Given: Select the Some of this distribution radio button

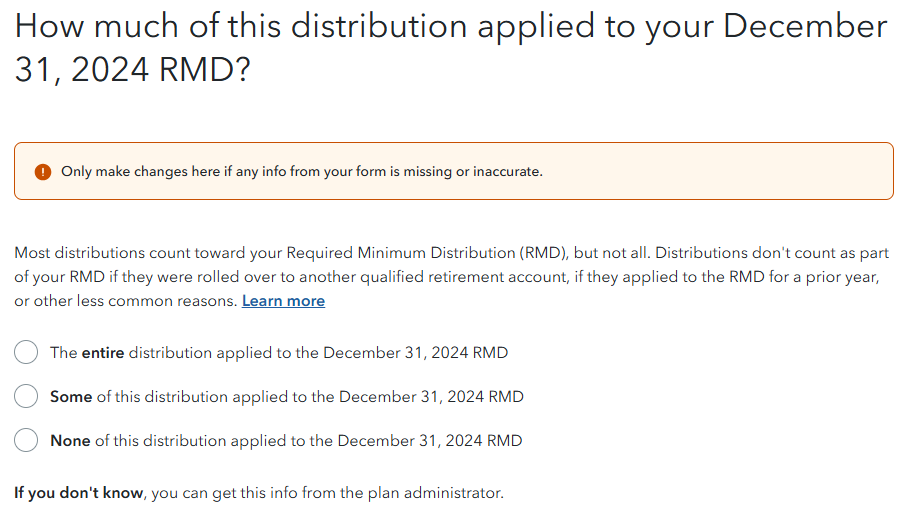Looking at the screenshot, I should [26, 396].
